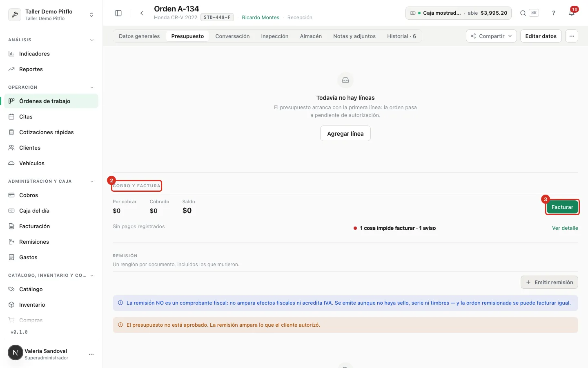Image resolution: width=588 pixels, height=368 pixels.
Task: Open Indicadores in the sidebar
Action: tap(51, 54)
